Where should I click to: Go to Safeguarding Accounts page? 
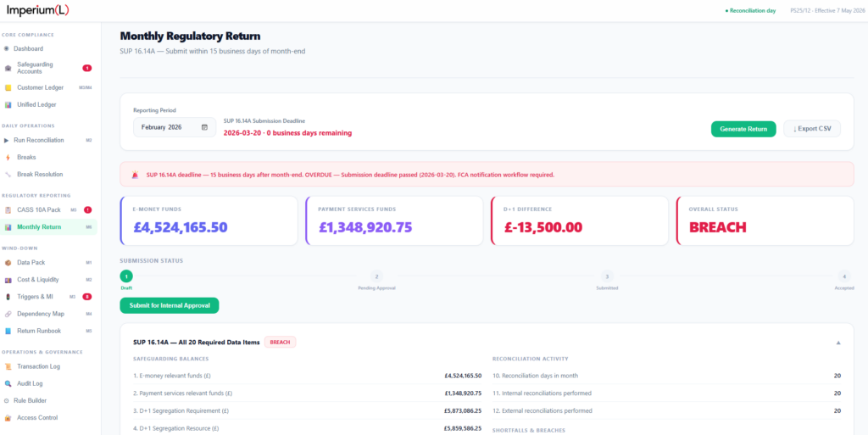pyautogui.click(x=48, y=68)
